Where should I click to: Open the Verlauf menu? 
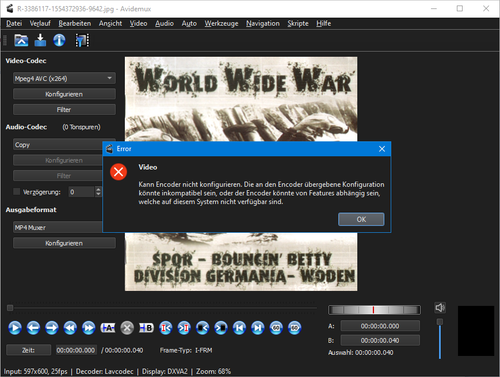tap(40, 23)
